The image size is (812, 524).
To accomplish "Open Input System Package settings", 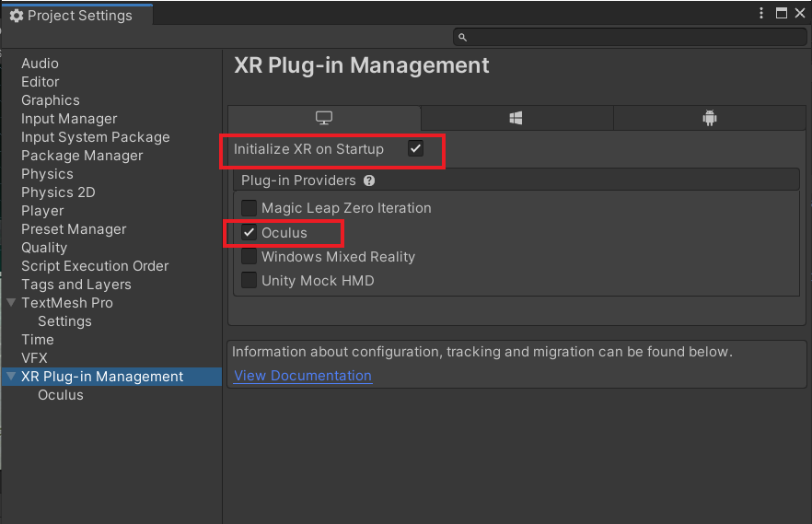I will pos(96,137).
